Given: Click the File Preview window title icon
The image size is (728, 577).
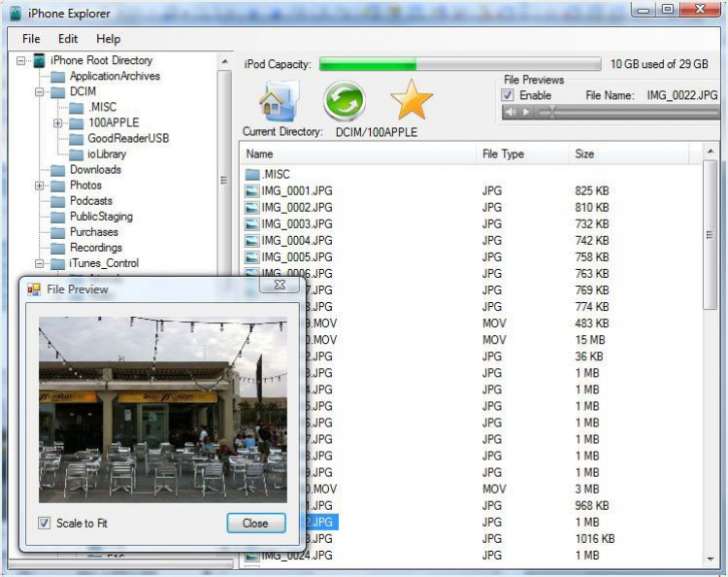Looking at the screenshot, I should click(34, 289).
